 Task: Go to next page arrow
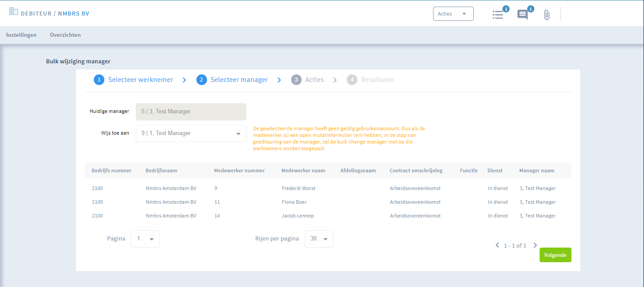pos(535,245)
